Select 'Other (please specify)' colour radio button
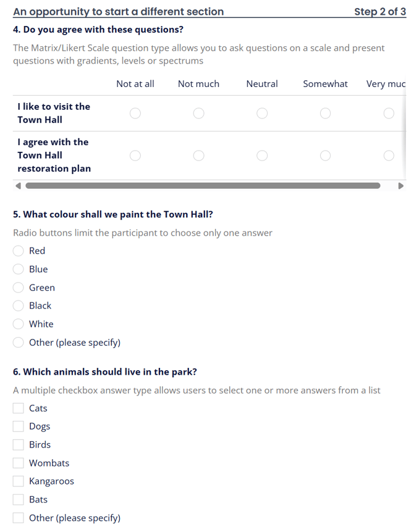Viewport: 414px width, 532px height. [19, 343]
